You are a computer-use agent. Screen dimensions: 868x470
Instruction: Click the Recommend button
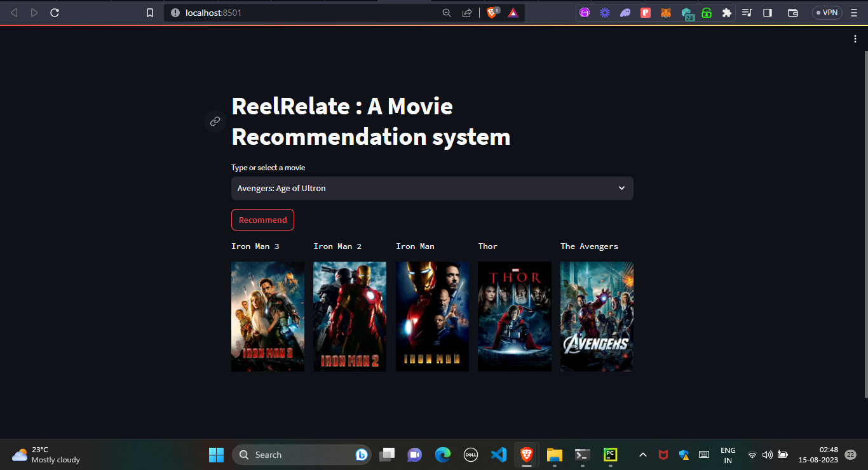coord(262,219)
